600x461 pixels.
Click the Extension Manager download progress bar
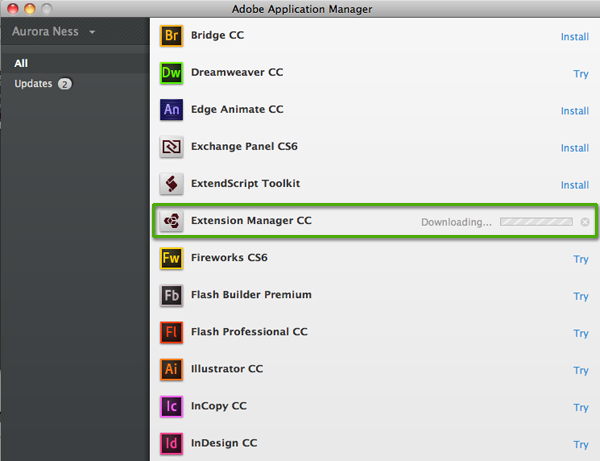(536, 222)
